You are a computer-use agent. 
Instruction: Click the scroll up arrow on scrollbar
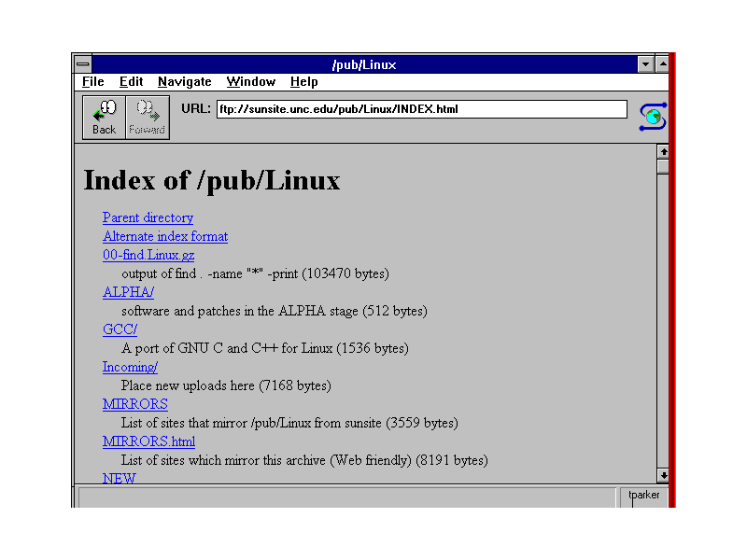pyautogui.click(x=663, y=151)
